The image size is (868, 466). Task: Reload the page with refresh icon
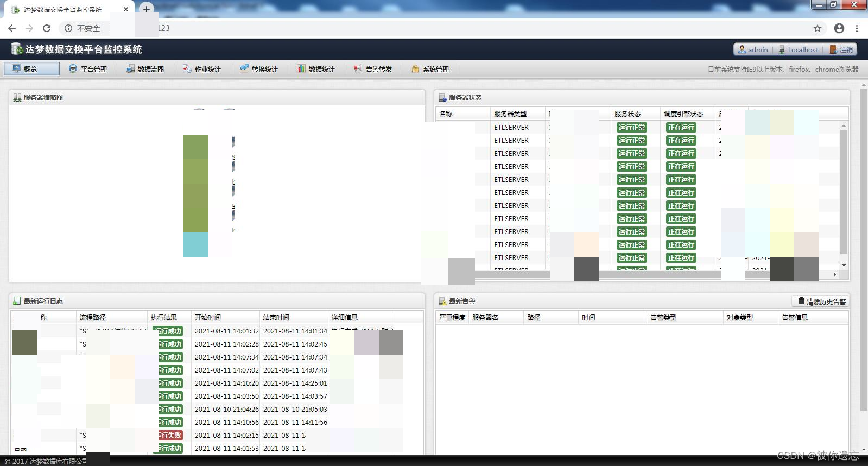pyautogui.click(x=47, y=28)
